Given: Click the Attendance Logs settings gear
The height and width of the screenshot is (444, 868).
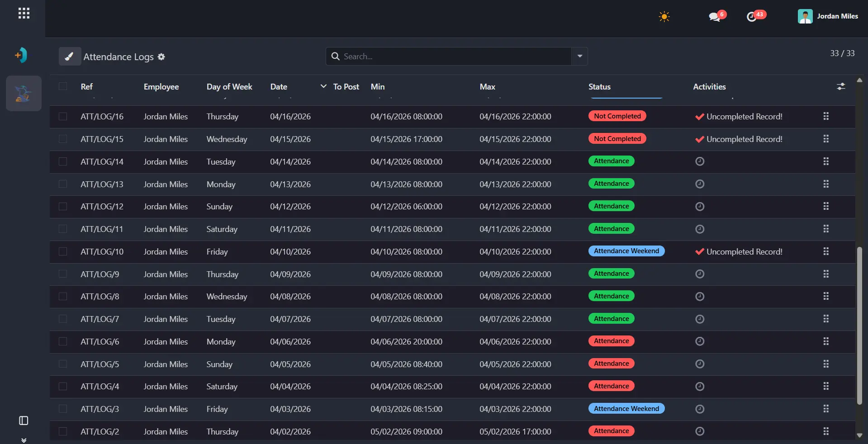Looking at the screenshot, I should [x=161, y=57].
